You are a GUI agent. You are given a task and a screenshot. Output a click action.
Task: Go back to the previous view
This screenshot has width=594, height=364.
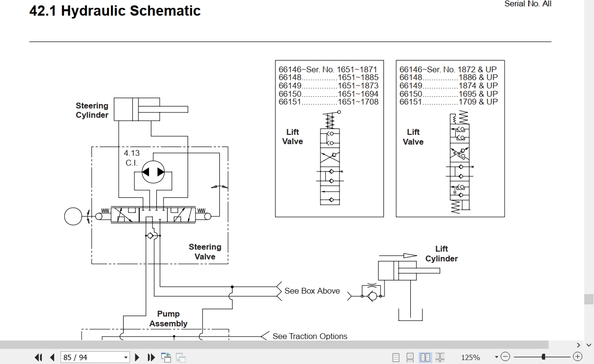coord(166,357)
